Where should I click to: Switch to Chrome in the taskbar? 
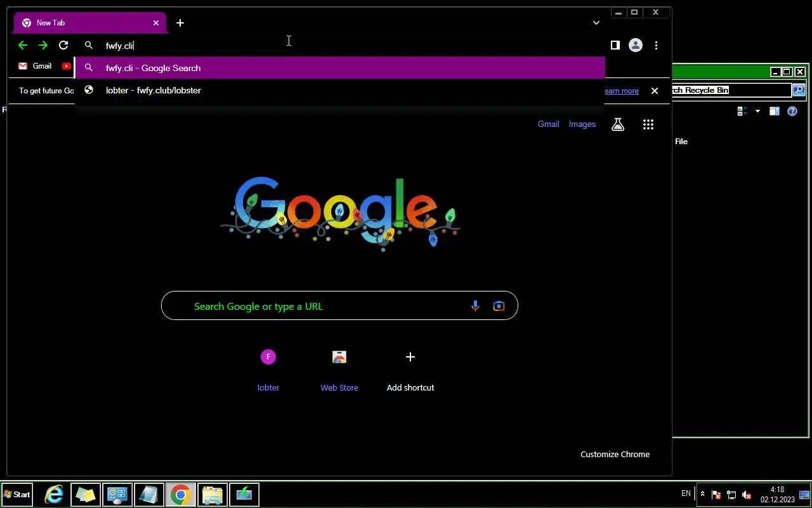point(181,495)
